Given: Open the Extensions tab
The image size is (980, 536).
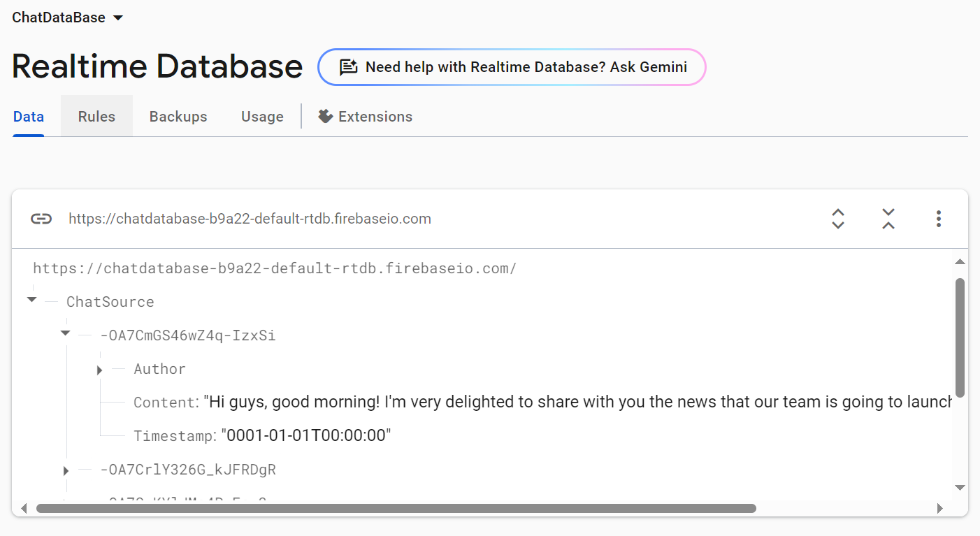Looking at the screenshot, I should point(365,117).
